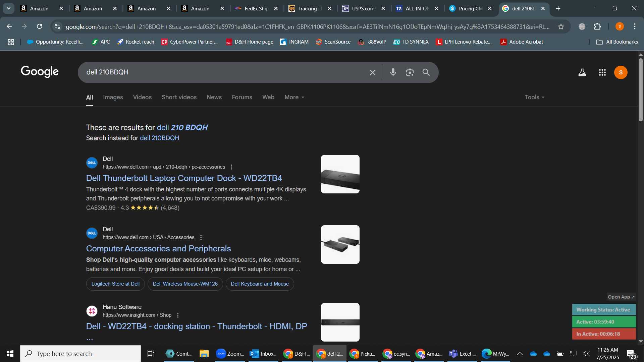Open Excel Teams window in taskbar

[462, 354]
